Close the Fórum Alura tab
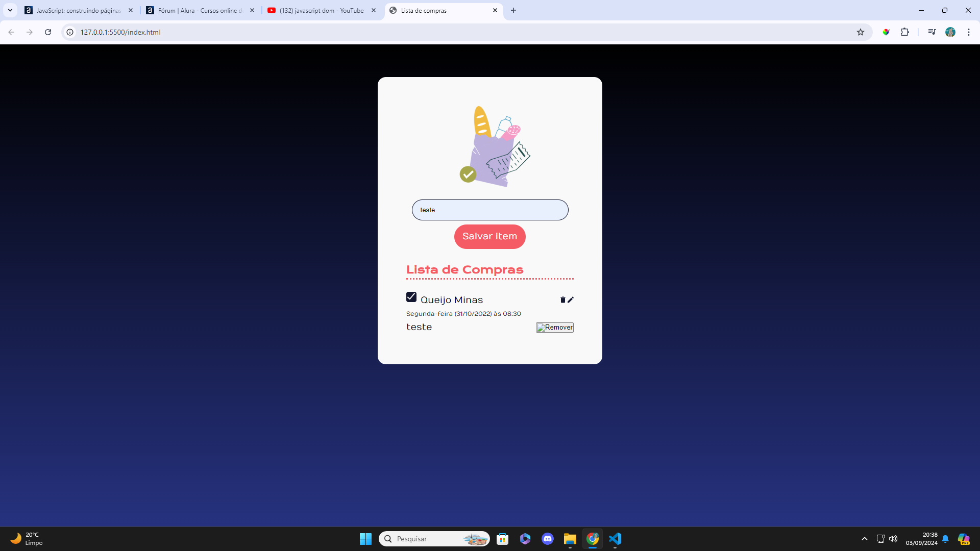Image resolution: width=980 pixels, height=551 pixels. 252,10
